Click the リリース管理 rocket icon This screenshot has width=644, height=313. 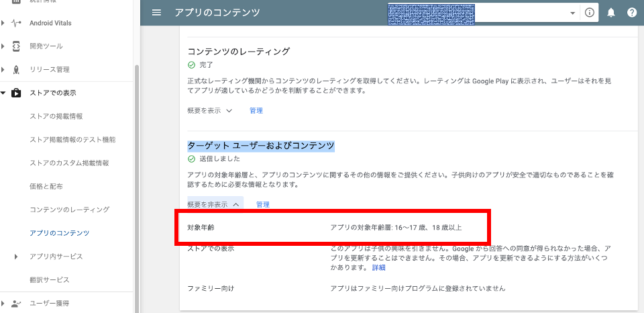coord(16,69)
